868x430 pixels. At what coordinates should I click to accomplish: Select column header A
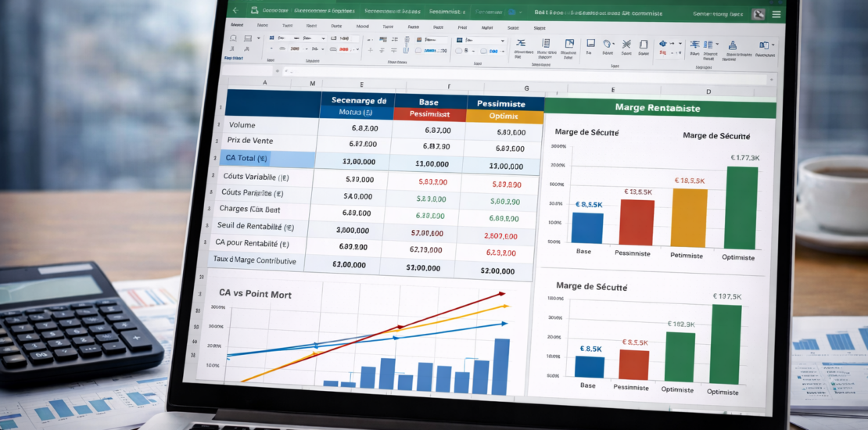(x=264, y=82)
